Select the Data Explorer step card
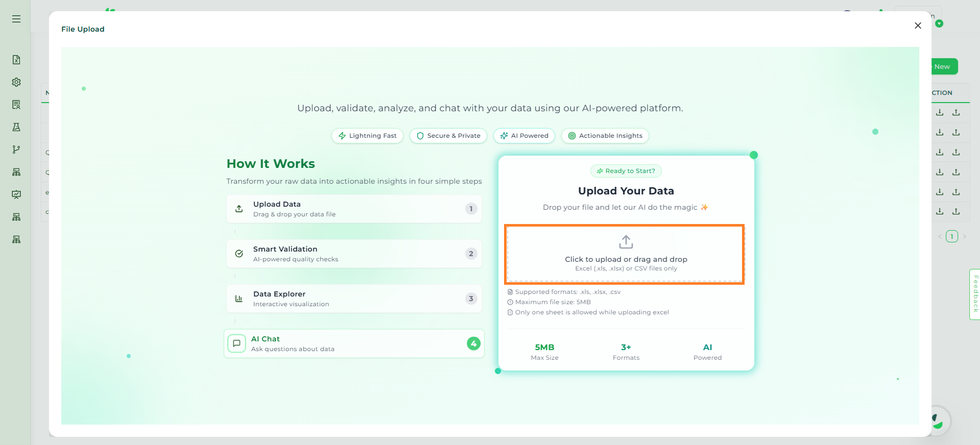980x445 pixels. 354,299
